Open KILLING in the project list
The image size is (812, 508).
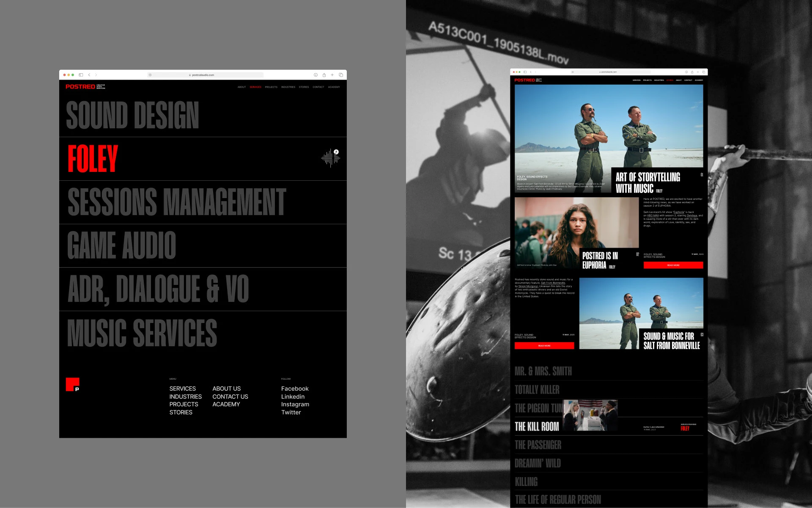tap(526, 481)
